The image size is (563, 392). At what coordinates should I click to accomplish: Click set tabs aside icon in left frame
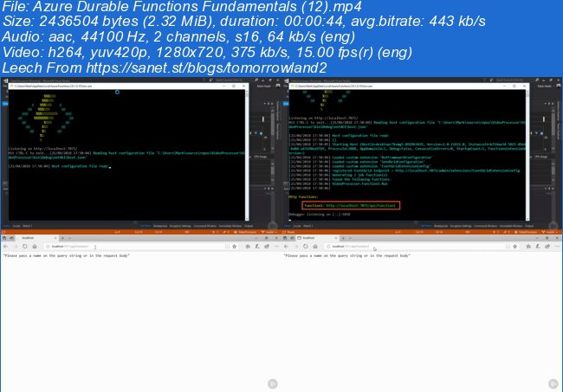point(11,238)
